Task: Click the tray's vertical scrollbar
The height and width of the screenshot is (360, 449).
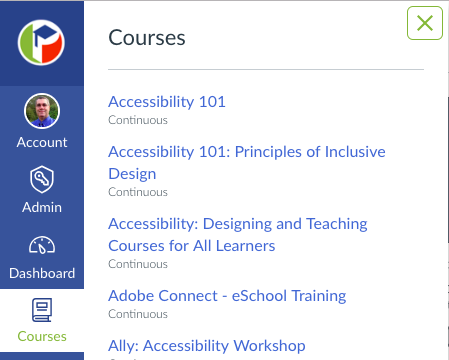Action: (447, 170)
